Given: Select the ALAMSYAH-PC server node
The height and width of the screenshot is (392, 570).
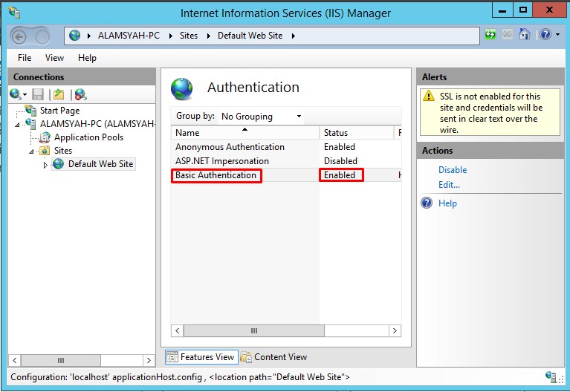Looking at the screenshot, I should [97, 124].
